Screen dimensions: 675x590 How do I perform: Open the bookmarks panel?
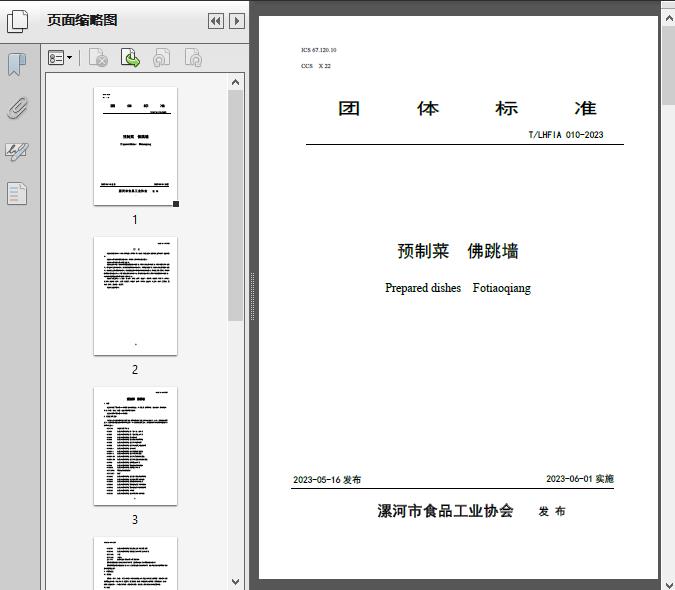pos(17,65)
